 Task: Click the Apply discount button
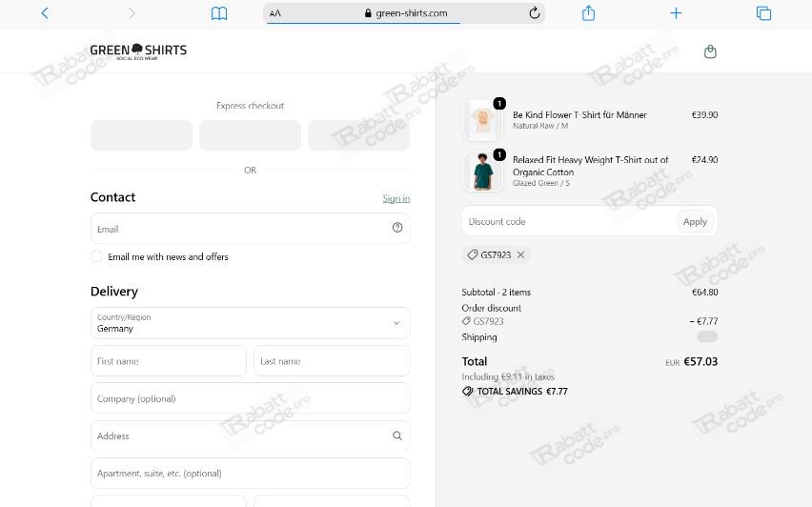695,221
